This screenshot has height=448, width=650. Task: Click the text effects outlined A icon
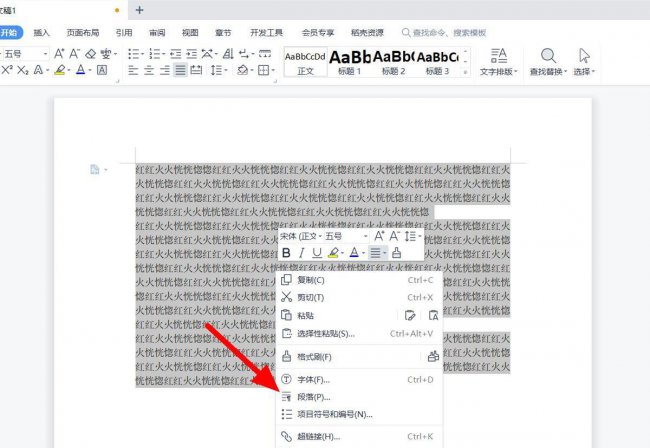coord(38,70)
